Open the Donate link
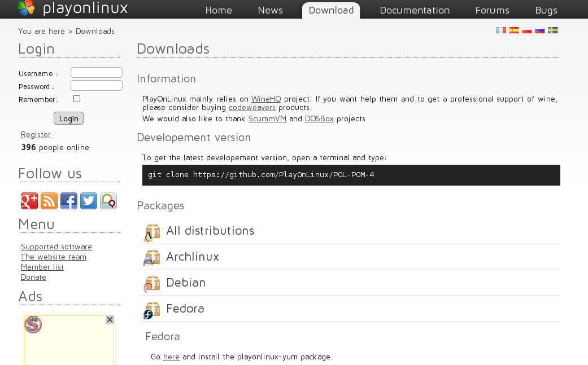Viewport: 588px width, 365px height. pyautogui.click(x=33, y=277)
